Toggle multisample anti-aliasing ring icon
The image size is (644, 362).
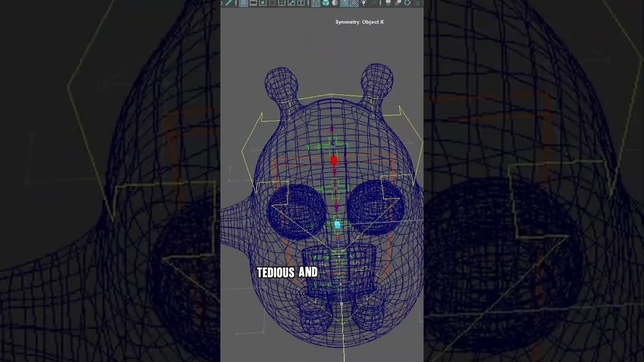click(x=408, y=3)
